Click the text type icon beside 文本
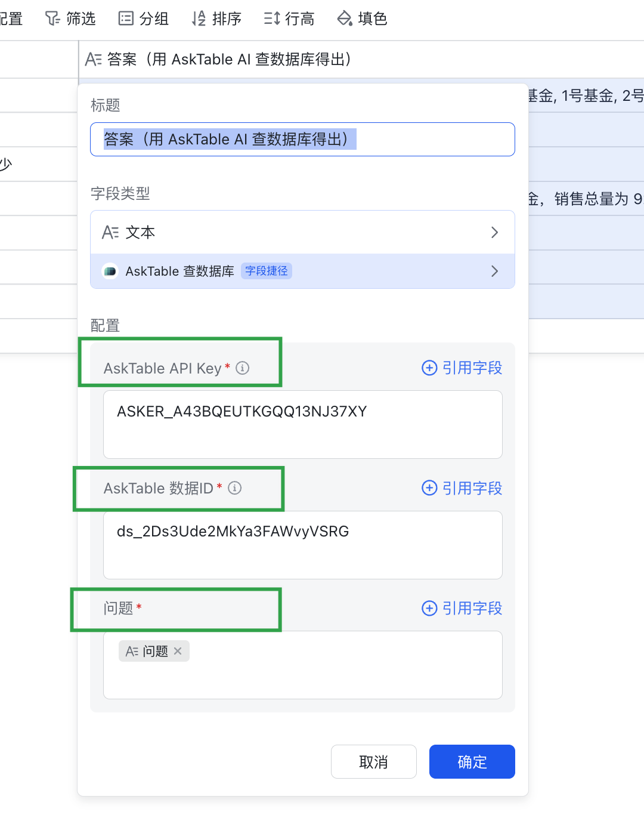The image size is (644, 827). tap(110, 232)
